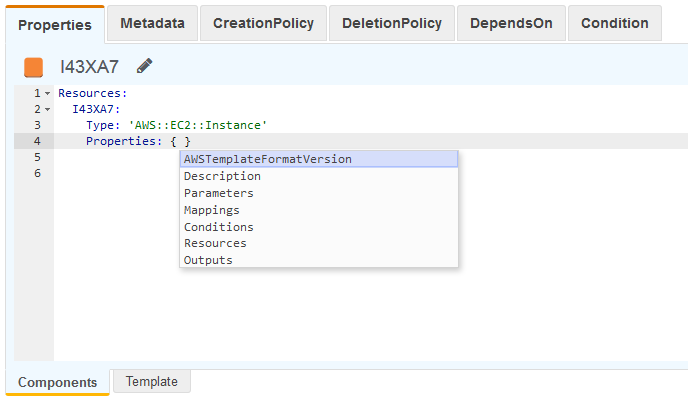Switch to the Template view tab
688x407 pixels.
point(151,381)
